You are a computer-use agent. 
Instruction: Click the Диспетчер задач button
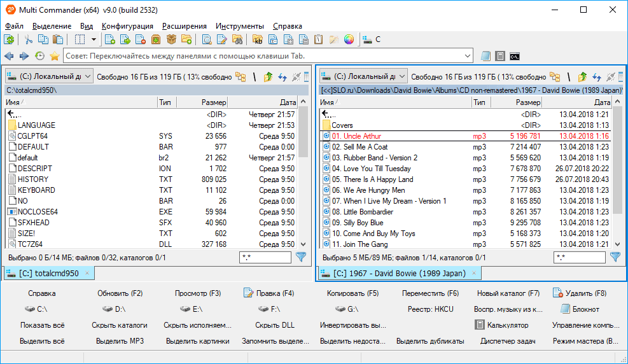click(x=508, y=341)
